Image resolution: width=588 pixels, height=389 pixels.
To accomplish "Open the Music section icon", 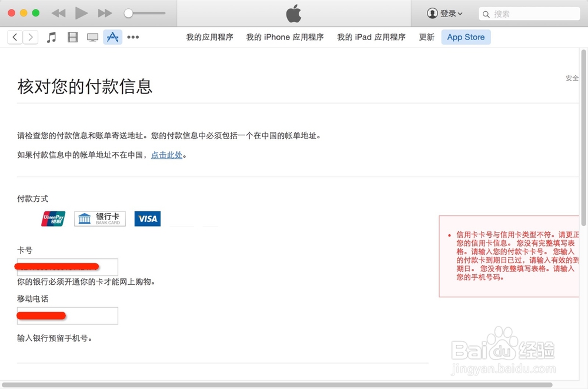I will click(x=51, y=36).
